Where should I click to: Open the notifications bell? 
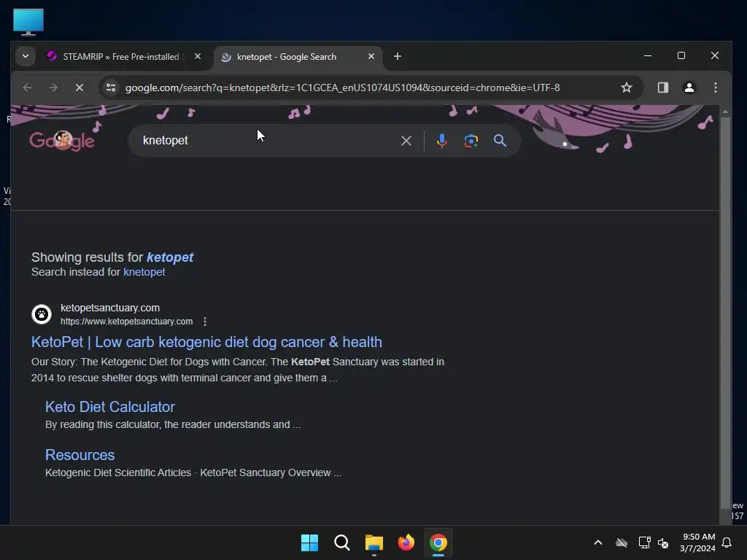[x=727, y=542]
